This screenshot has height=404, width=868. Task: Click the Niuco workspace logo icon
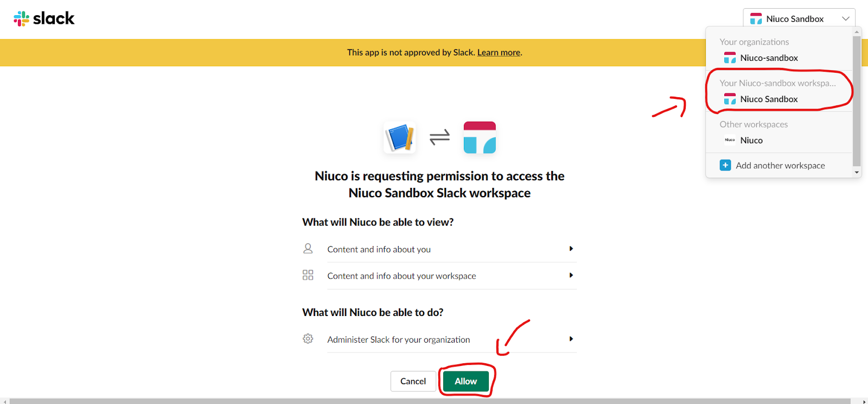[730, 140]
